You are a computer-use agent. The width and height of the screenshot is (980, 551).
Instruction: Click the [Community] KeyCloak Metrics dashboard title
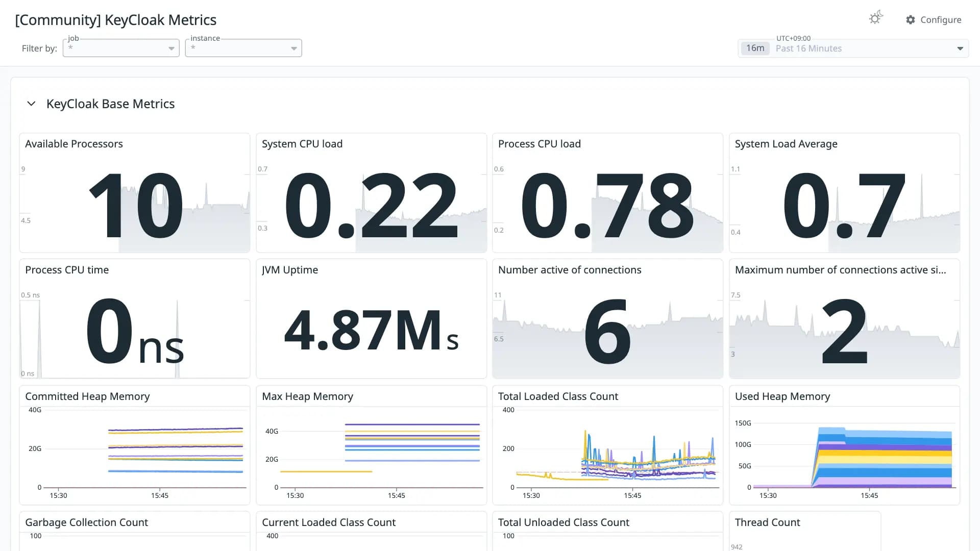(x=116, y=20)
